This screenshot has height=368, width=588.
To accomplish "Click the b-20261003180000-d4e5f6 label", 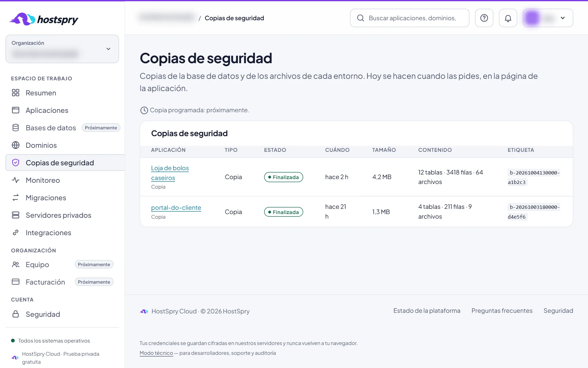I will click(x=534, y=212).
